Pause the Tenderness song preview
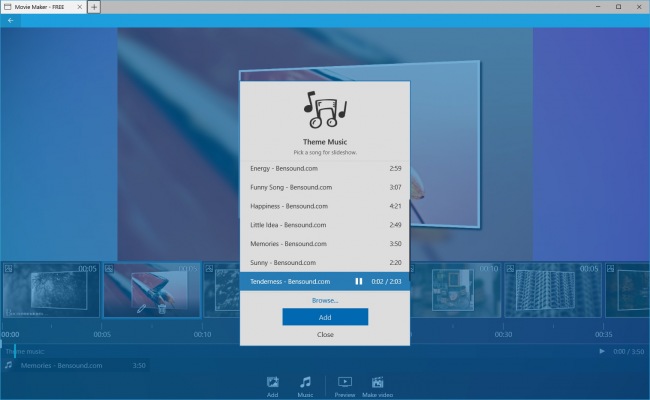The height and width of the screenshot is (400, 650). click(x=359, y=281)
